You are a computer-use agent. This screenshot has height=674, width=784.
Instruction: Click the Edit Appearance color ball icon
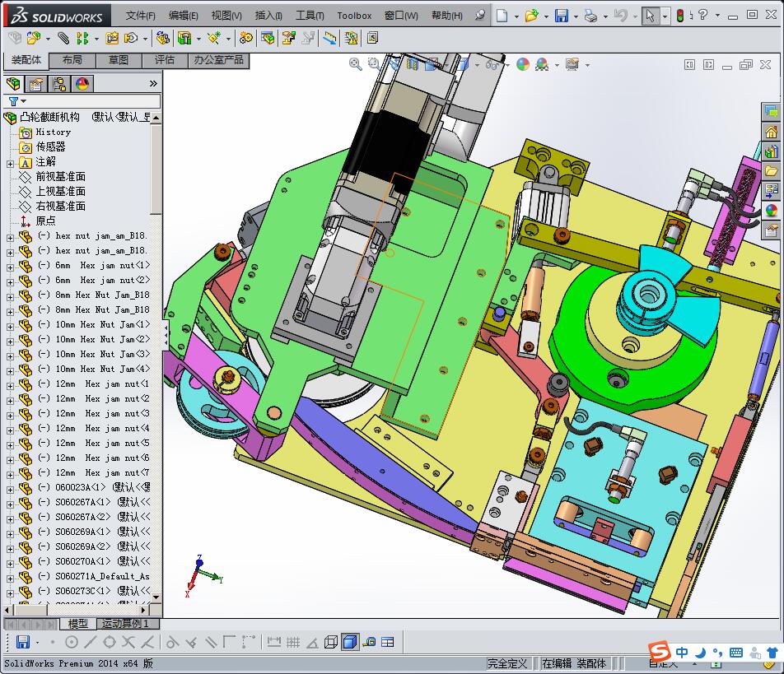523,64
